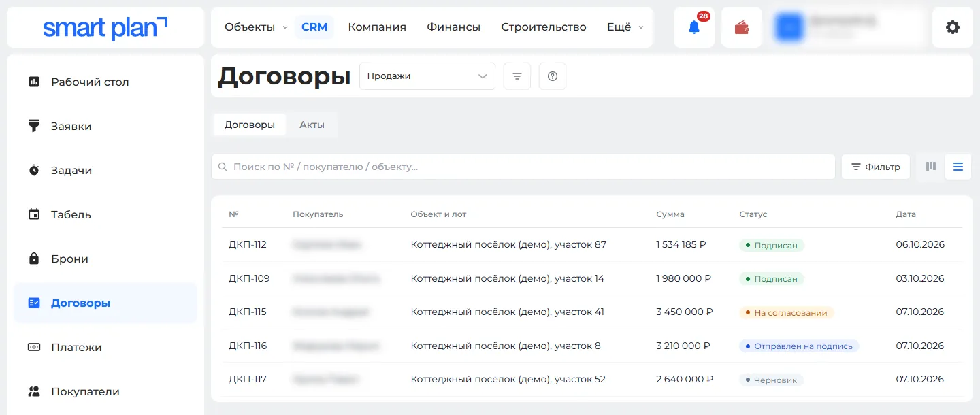Open the Компания menu item

(x=377, y=27)
